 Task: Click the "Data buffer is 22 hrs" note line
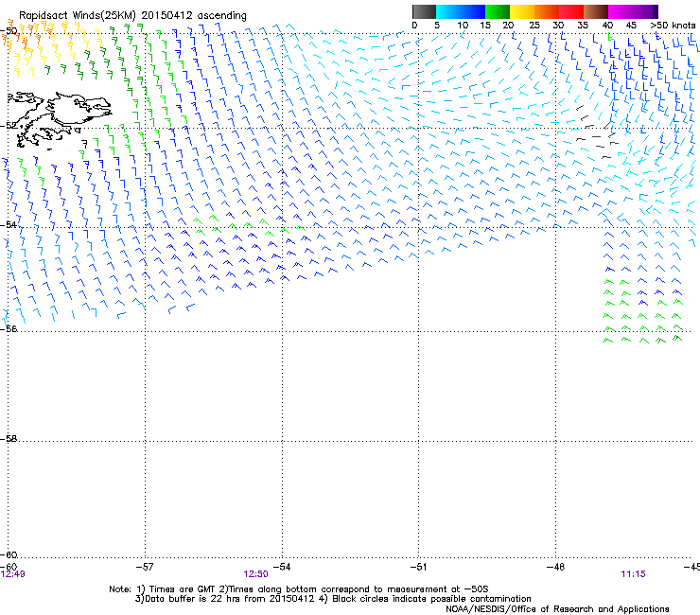333,599
